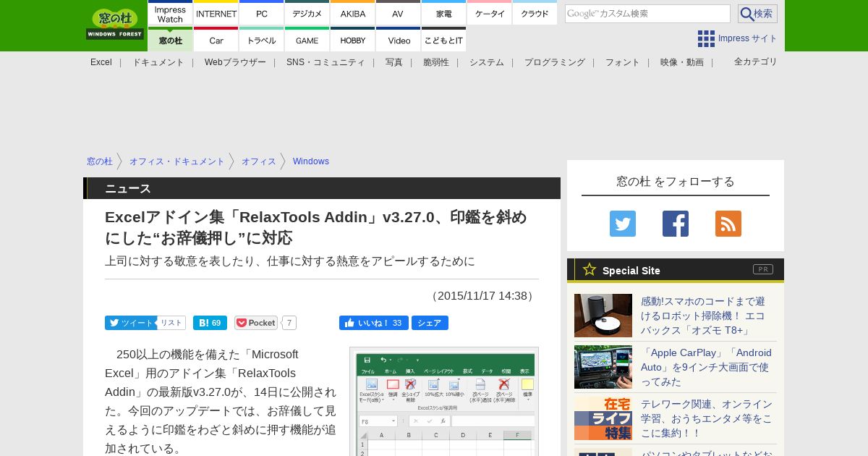Save the article to Pocket

click(256, 323)
